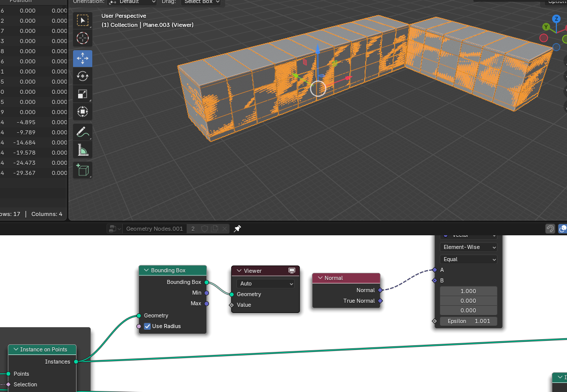Collapse the Viewer node
Screen dimensions: 567x392
pyautogui.click(x=239, y=271)
